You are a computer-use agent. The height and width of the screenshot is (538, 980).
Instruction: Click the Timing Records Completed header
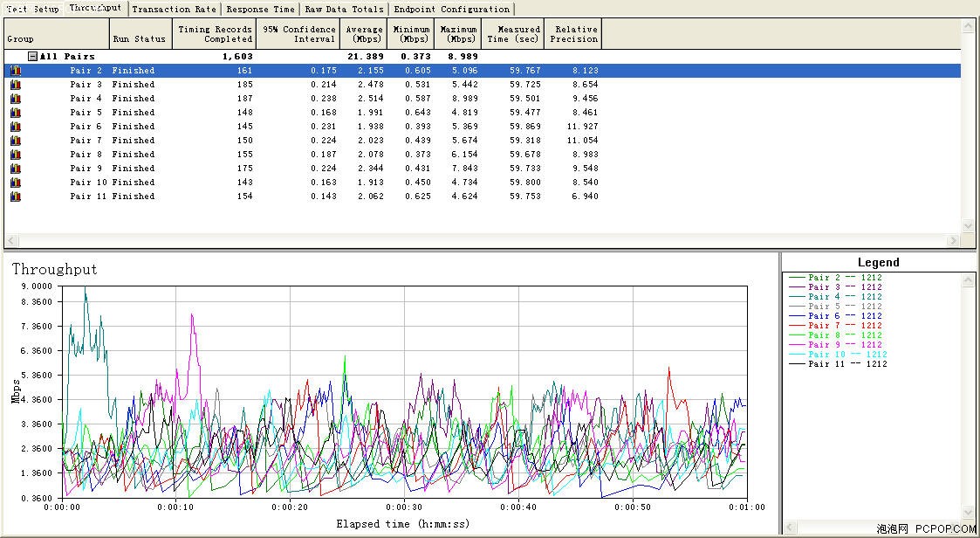point(215,34)
